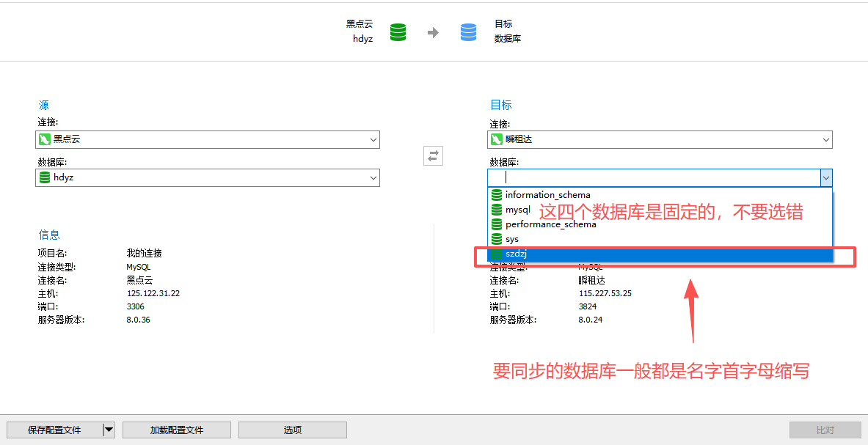The width and height of the screenshot is (868, 445).
Task: Click the 瞬租达 connection icon in target
Action: coord(497,139)
